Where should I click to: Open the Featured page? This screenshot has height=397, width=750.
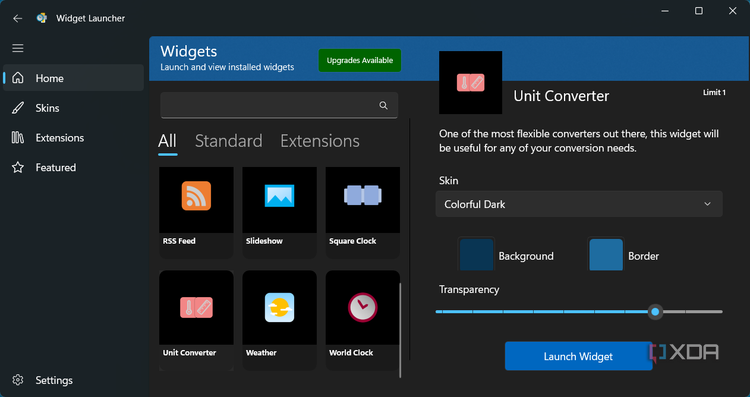pyautogui.click(x=73, y=167)
